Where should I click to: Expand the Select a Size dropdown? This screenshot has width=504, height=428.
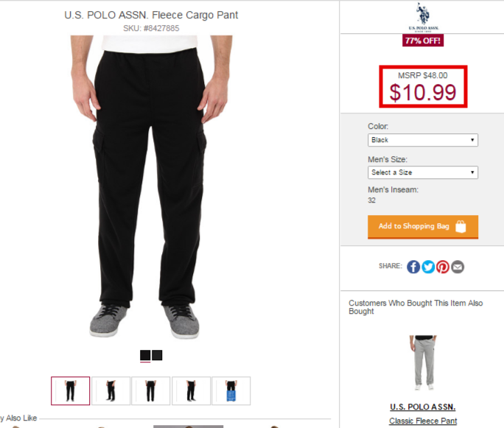click(423, 172)
